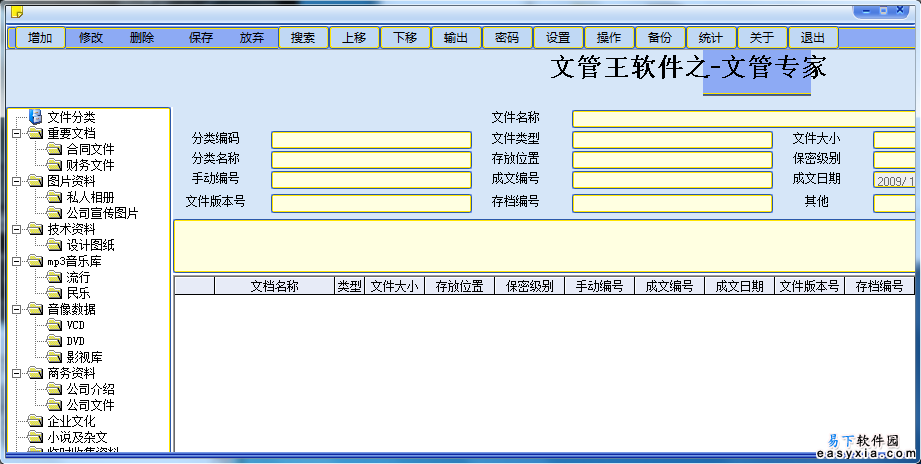Click the 设计图纸 folder icon
Screen dimensions: 921x464
coord(54,245)
